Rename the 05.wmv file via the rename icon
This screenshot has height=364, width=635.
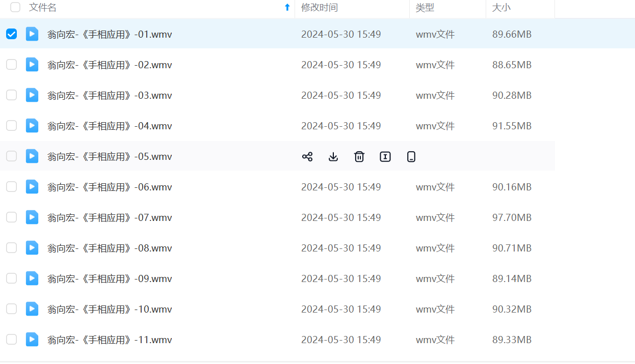(x=385, y=157)
